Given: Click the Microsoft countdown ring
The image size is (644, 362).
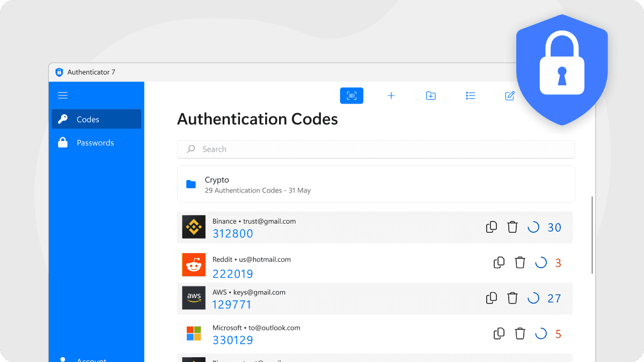Looking at the screenshot, I should point(541,334).
